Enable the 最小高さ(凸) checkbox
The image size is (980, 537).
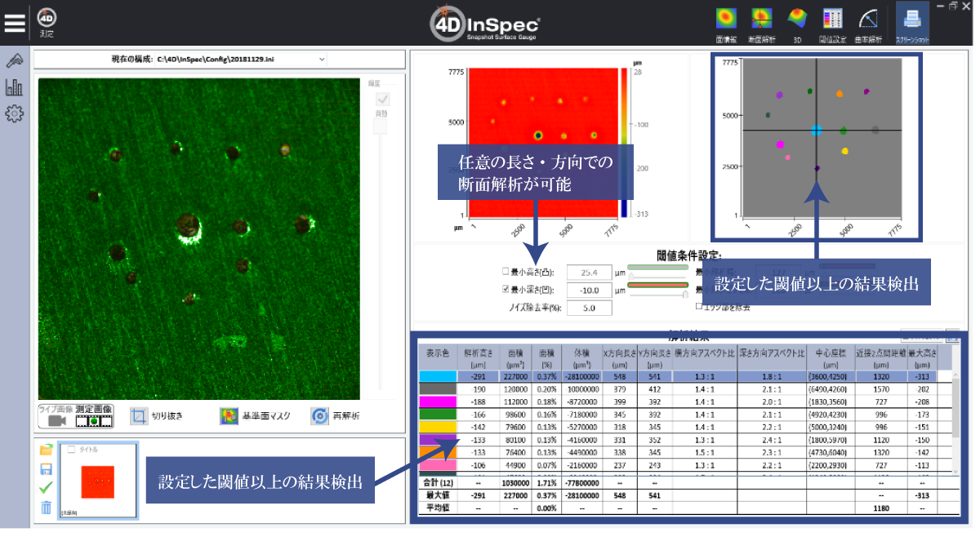pyautogui.click(x=506, y=273)
